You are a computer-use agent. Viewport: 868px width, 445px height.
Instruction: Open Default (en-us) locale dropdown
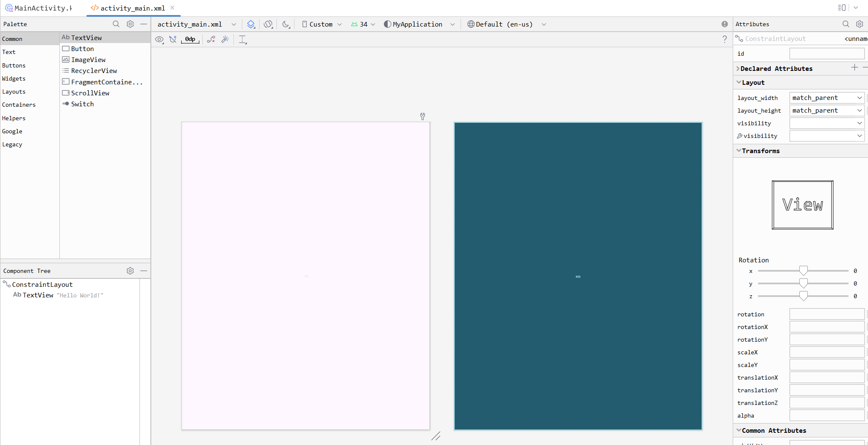[x=506, y=24]
